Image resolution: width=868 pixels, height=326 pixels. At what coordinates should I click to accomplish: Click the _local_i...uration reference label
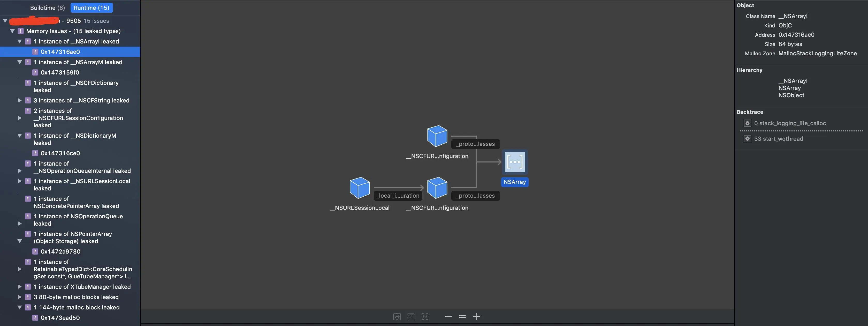(398, 196)
